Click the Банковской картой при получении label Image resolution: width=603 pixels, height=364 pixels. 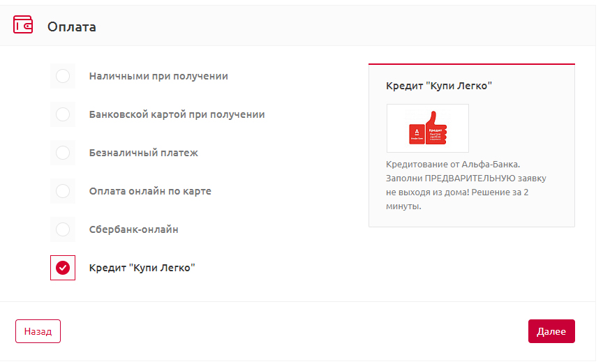coord(177,114)
